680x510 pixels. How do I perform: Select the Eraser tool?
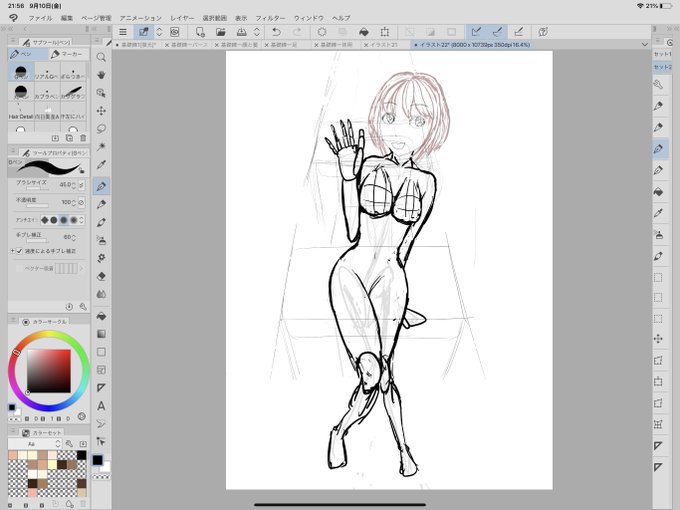101,276
